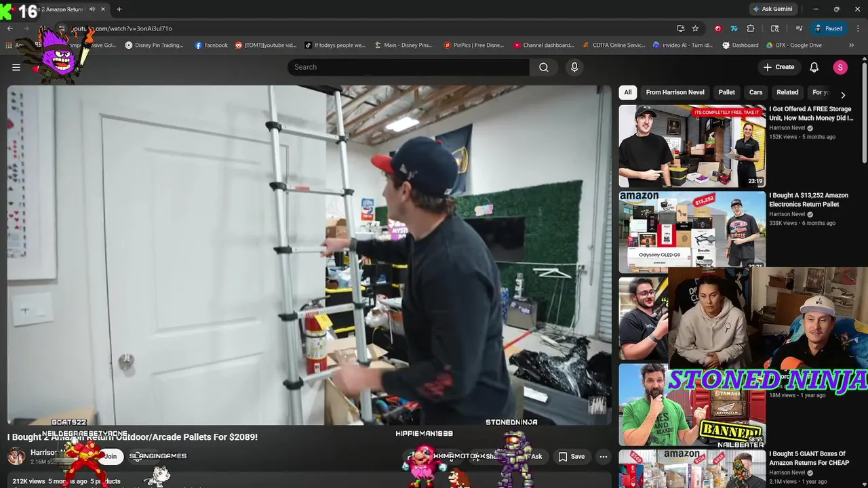Open the 'I Got Offered A FREE Storage Unit' title

pos(811,113)
